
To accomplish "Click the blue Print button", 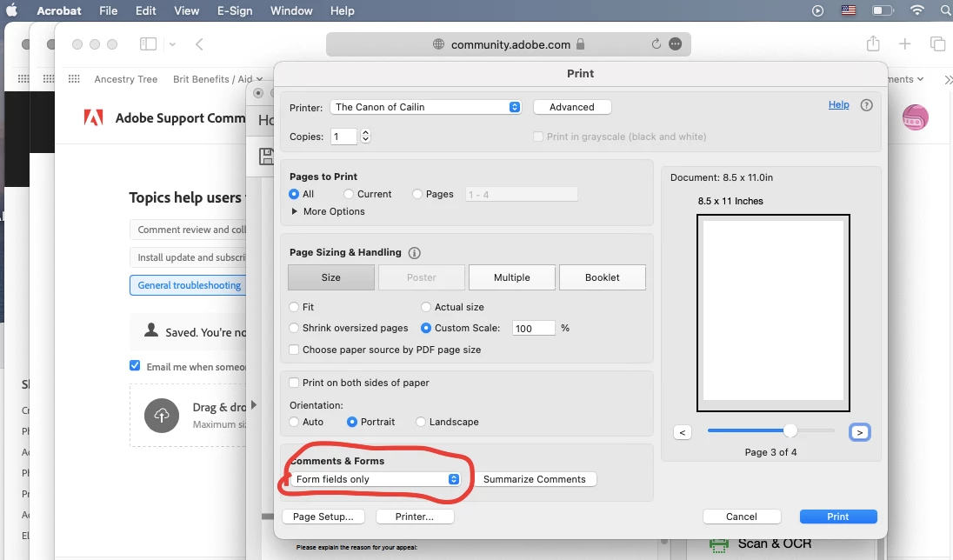I will [838, 517].
